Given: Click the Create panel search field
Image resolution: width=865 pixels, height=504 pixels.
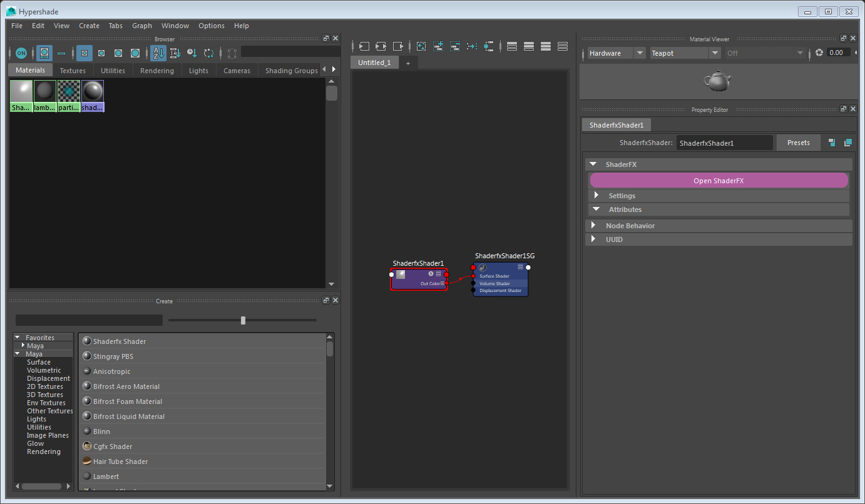Looking at the screenshot, I should coord(89,320).
